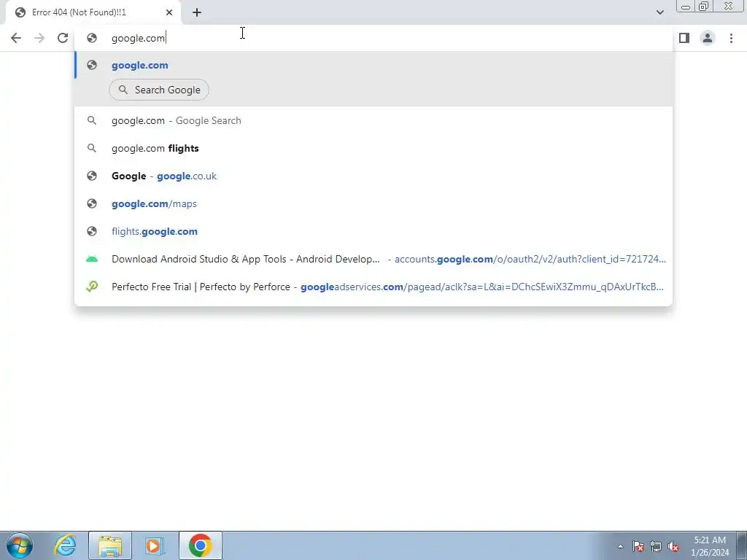
Task: Open the Action Center flag icon
Action: click(x=638, y=546)
